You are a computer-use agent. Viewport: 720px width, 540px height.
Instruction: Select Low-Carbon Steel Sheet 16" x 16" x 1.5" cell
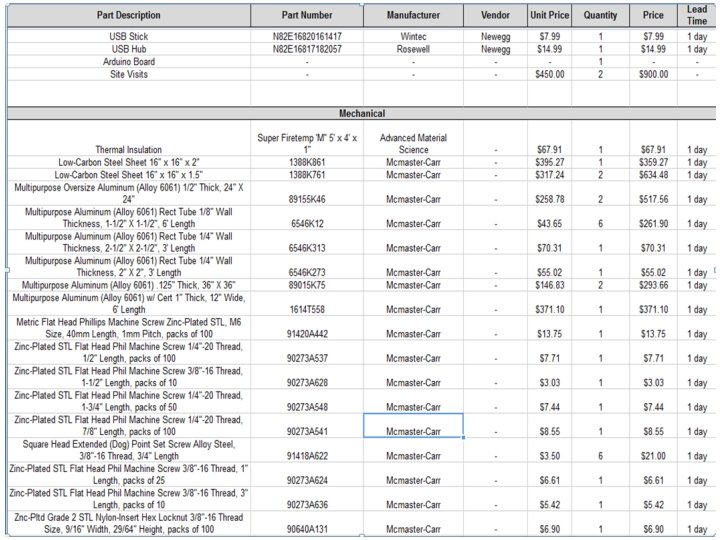coord(129,174)
